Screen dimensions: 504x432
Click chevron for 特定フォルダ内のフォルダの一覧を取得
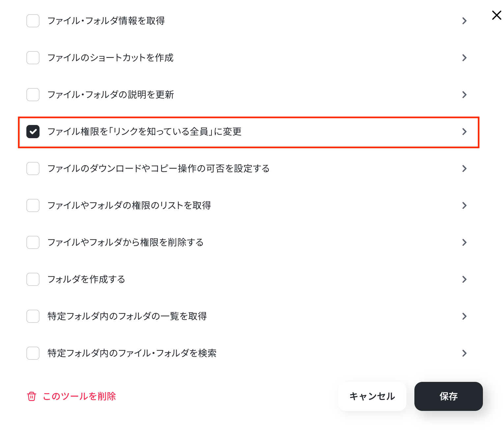pos(464,316)
